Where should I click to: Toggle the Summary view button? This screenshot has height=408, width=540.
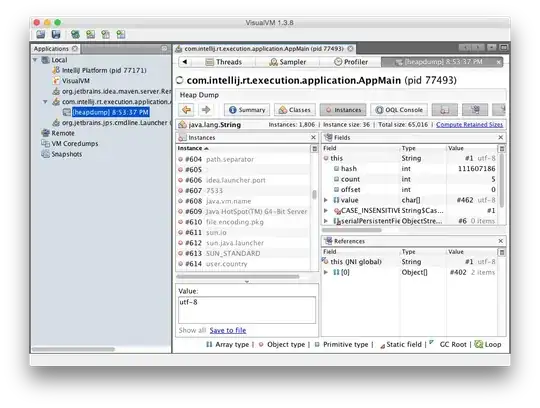(x=247, y=110)
